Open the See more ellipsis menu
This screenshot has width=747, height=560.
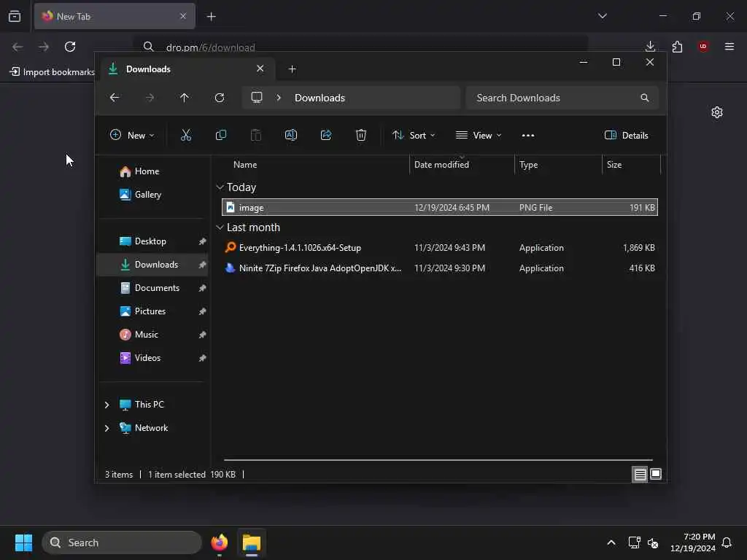click(x=528, y=136)
